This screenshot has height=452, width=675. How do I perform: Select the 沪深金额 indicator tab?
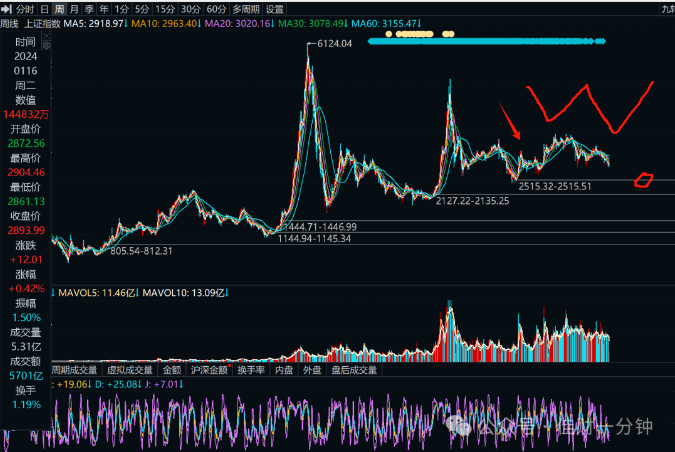click(x=209, y=370)
